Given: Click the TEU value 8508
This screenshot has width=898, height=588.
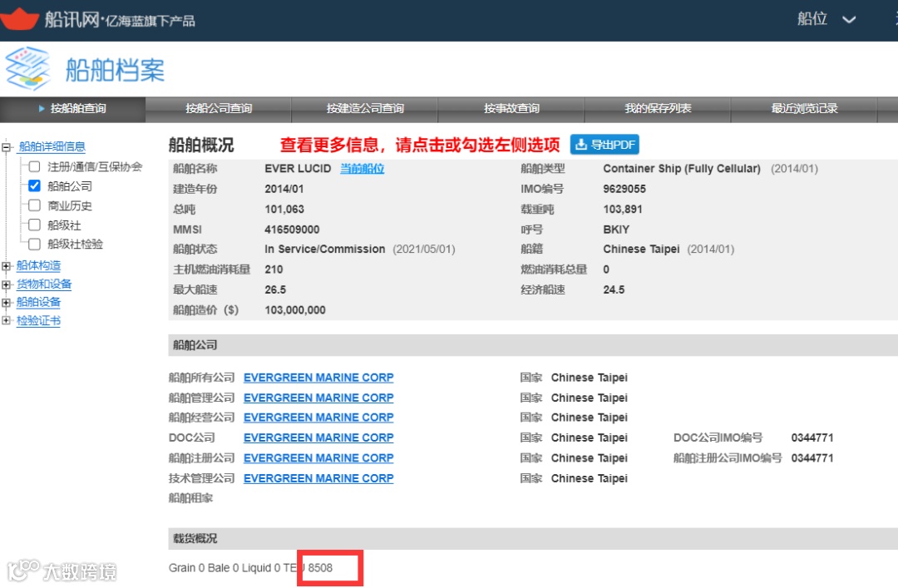Looking at the screenshot, I should pos(320,568).
